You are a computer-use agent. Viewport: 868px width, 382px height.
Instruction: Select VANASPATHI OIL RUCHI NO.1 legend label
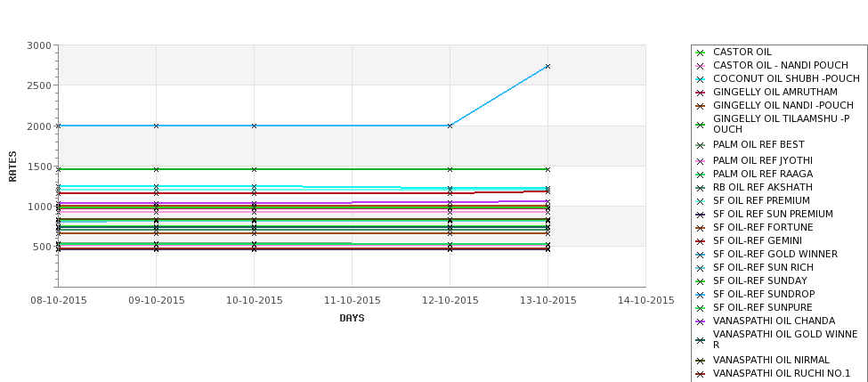pos(781,373)
